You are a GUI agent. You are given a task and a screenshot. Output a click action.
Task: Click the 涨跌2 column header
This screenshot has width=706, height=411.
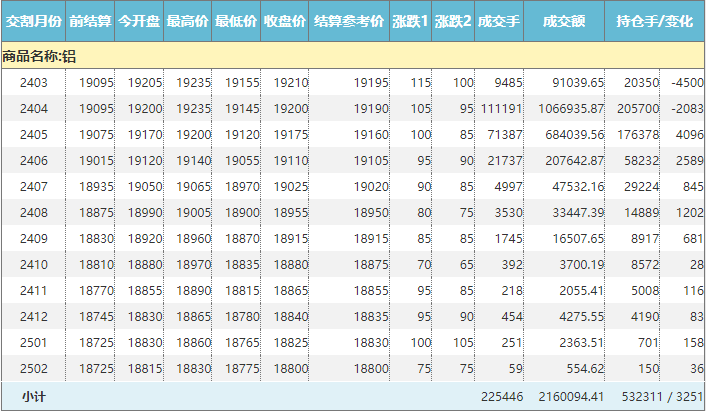[453, 21]
